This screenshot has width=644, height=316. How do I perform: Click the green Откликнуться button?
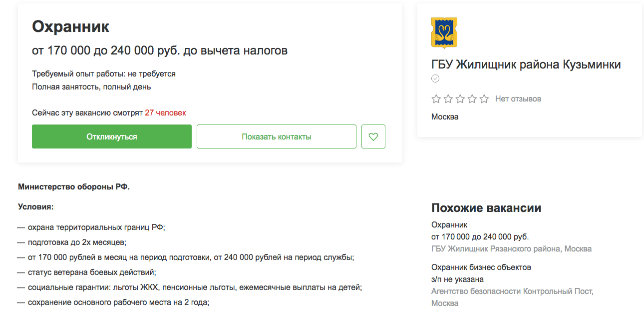(x=111, y=136)
